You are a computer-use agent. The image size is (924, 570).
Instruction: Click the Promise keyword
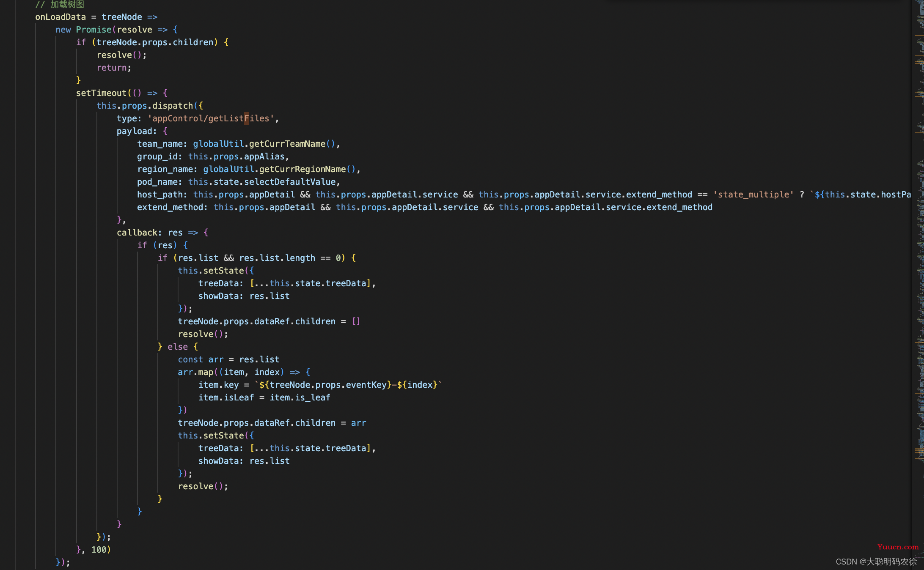point(93,30)
